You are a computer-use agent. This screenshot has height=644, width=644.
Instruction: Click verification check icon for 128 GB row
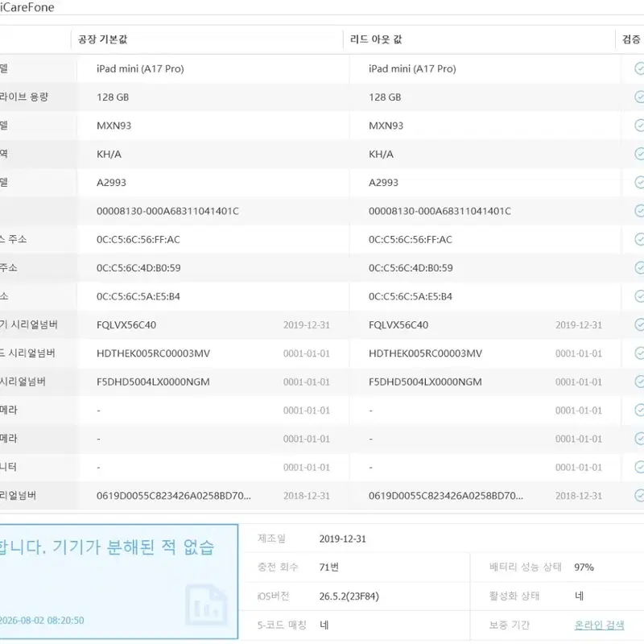click(x=639, y=97)
